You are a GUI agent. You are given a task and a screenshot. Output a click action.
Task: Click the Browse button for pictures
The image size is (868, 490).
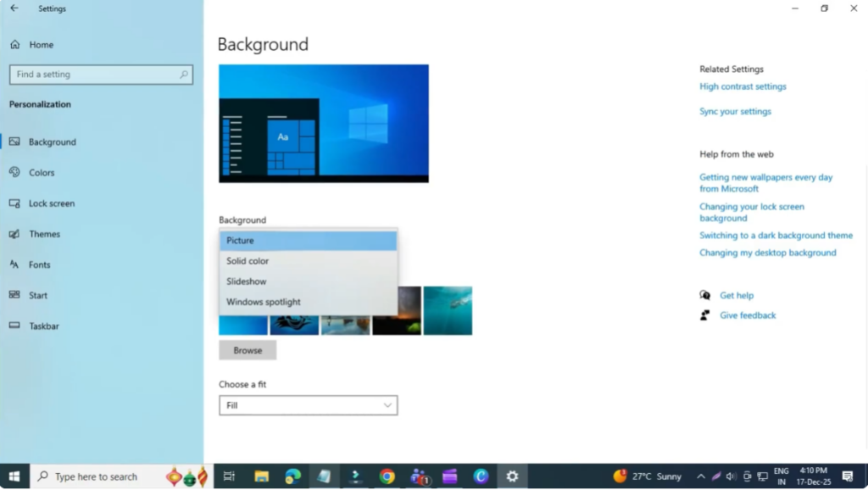pos(247,349)
